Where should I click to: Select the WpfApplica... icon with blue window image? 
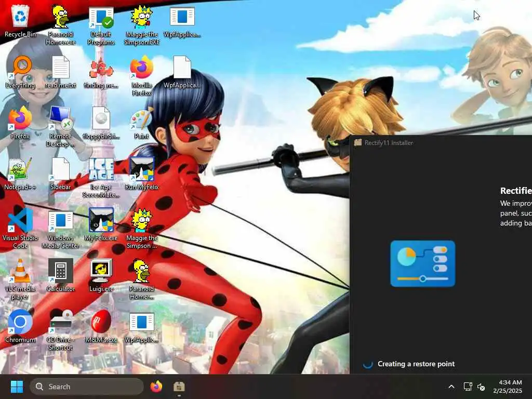pyautogui.click(x=182, y=21)
